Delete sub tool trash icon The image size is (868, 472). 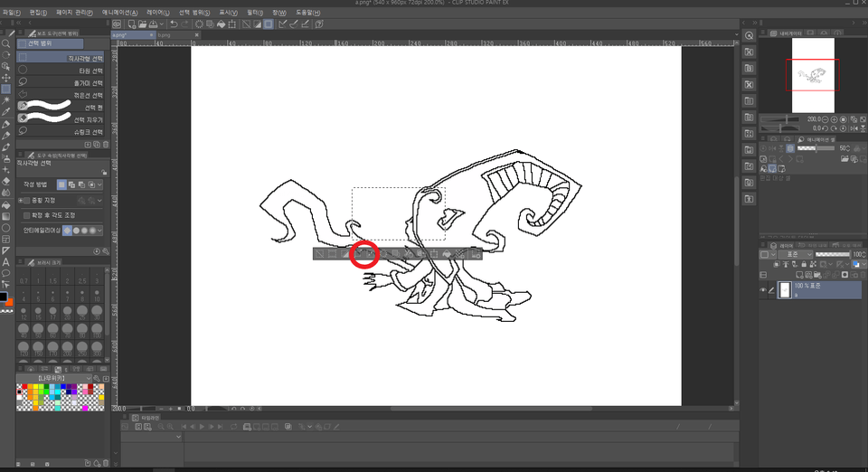pyautogui.click(x=106, y=145)
